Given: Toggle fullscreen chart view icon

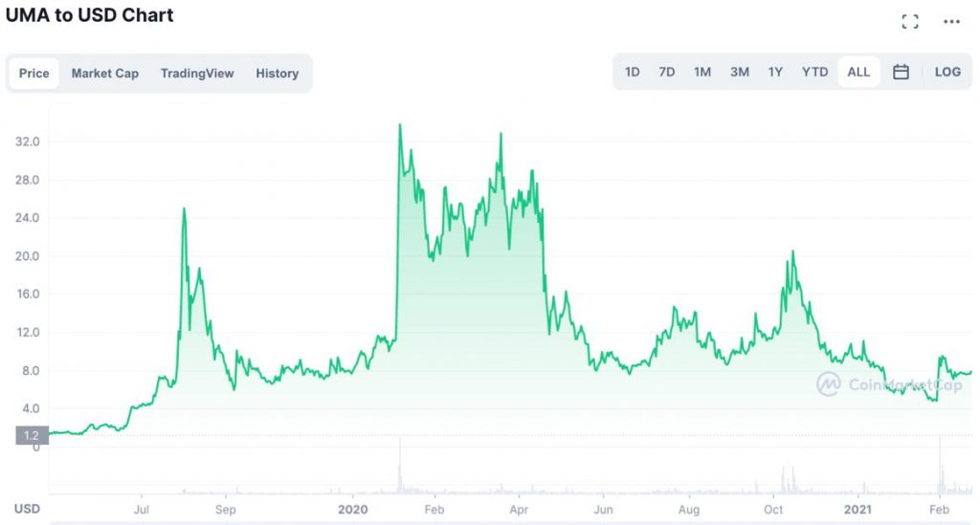Looking at the screenshot, I should [910, 22].
